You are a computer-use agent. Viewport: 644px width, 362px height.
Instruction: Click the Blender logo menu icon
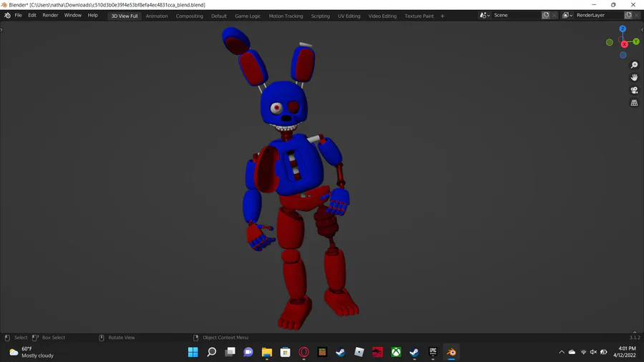[7, 16]
